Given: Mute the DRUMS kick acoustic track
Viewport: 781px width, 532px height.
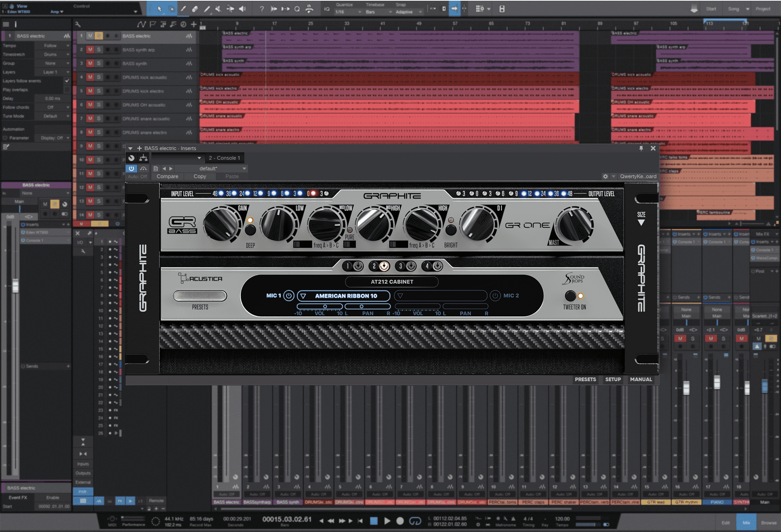Looking at the screenshot, I should pyautogui.click(x=90, y=77).
